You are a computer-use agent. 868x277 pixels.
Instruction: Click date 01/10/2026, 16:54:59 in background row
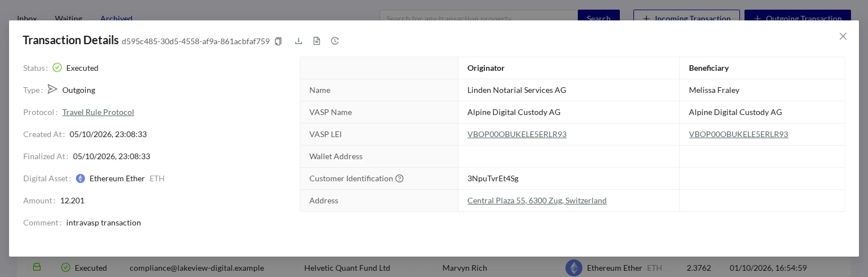768,268
